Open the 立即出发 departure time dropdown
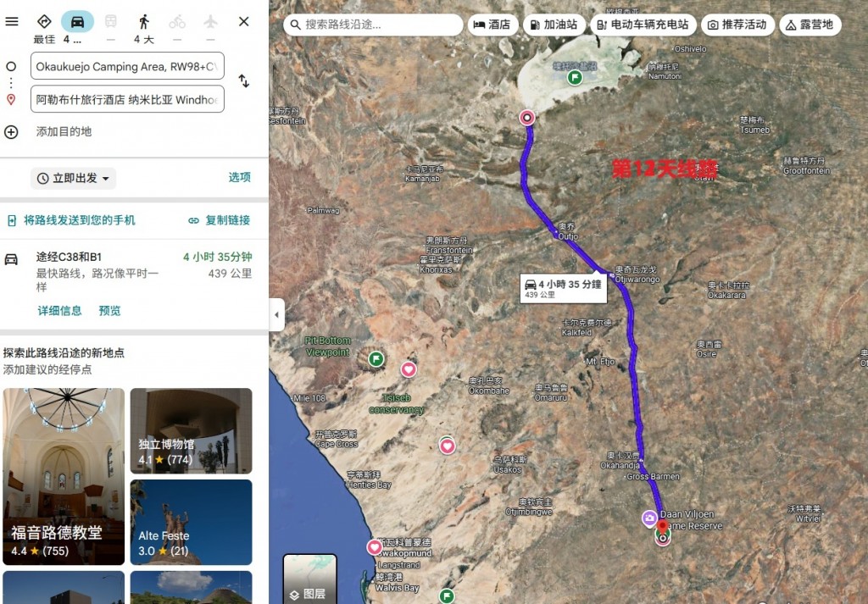 [73, 178]
